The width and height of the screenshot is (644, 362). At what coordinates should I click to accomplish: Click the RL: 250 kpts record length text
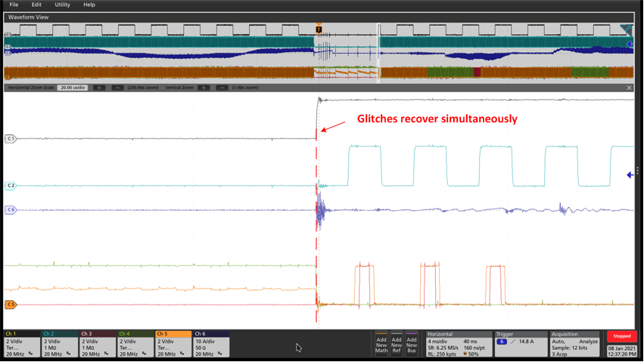coord(441,354)
